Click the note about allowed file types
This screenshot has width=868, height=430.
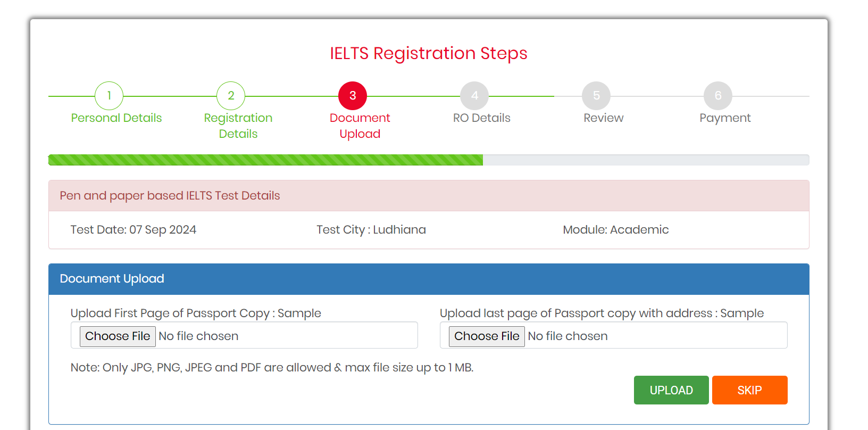point(272,368)
